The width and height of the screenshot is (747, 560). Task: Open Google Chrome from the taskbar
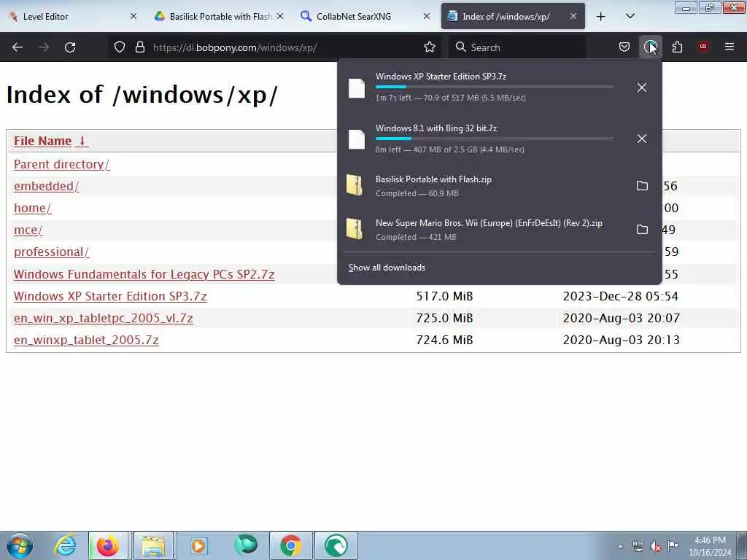(x=290, y=545)
